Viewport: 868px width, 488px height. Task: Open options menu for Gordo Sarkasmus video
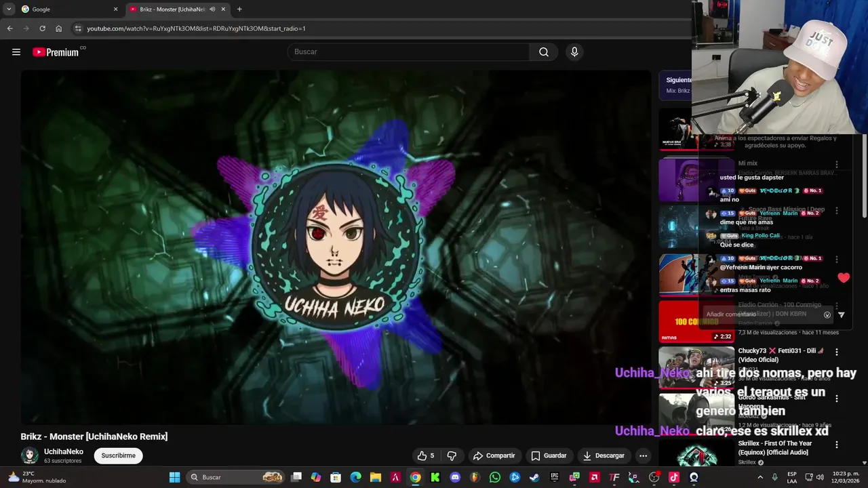[x=836, y=399]
